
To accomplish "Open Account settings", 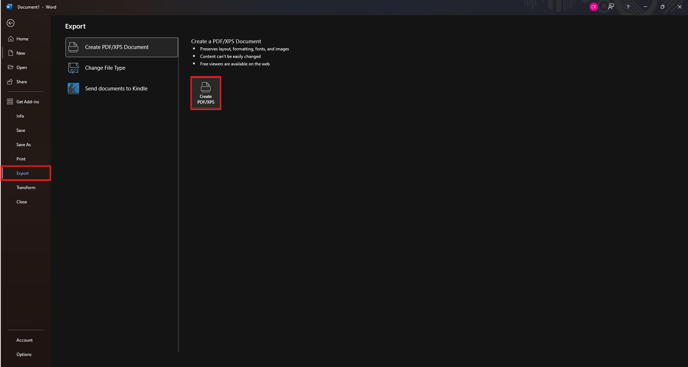I will 26,340.
